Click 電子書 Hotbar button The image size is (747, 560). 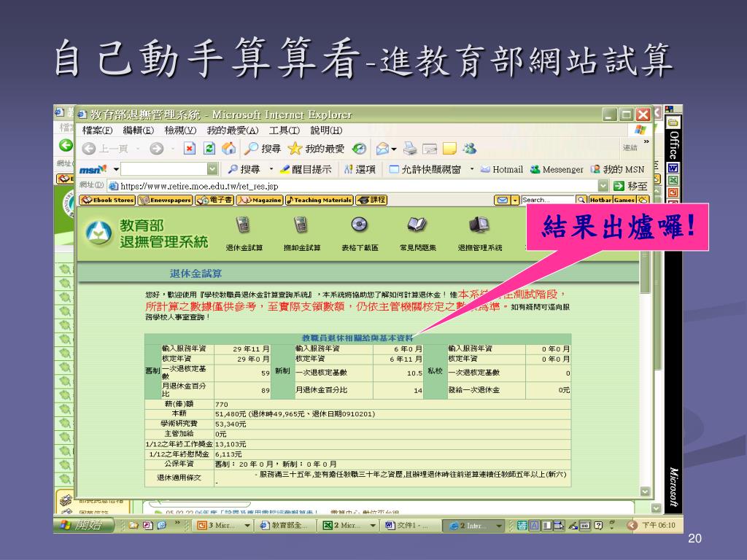214,200
